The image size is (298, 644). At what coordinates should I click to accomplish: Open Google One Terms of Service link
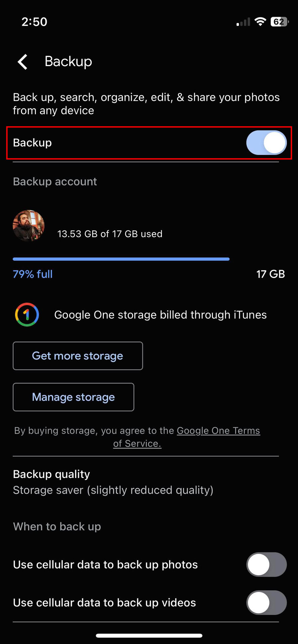(x=218, y=431)
